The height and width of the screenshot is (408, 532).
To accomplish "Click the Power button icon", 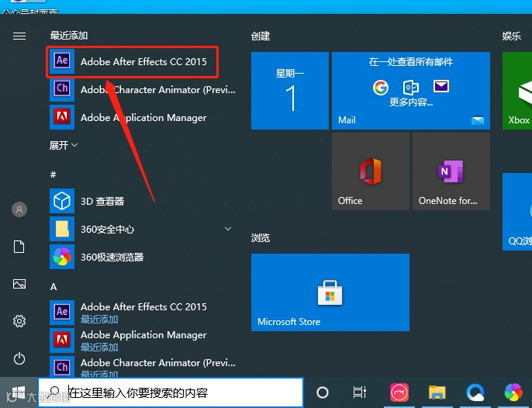I will (19, 358).
